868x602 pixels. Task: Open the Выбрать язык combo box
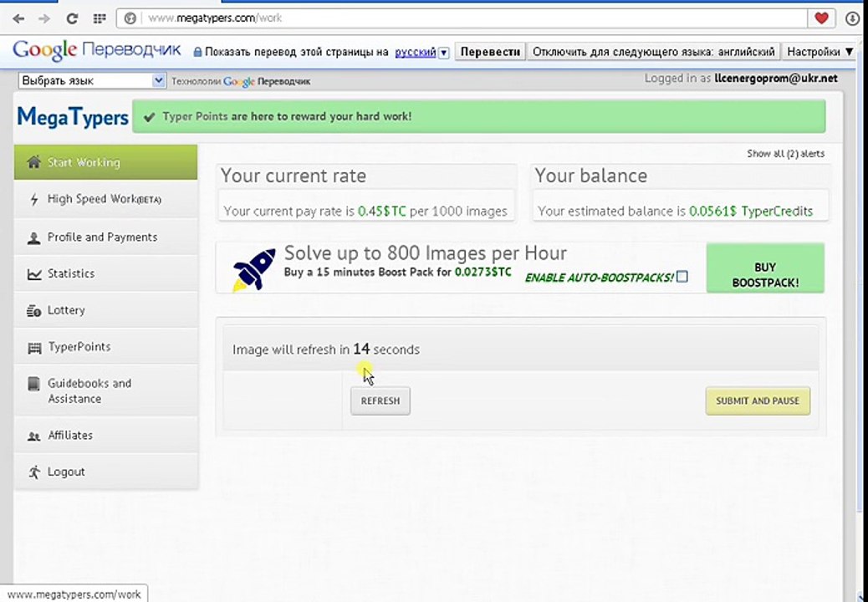(x=91, y=81)
